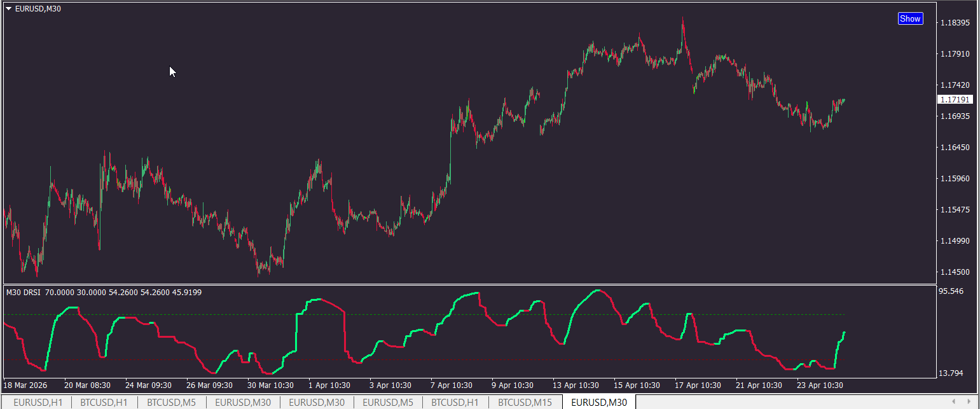The image size is (980, 409).
Task: Click the left tab-scroll arrow
Action: point(953,401)
